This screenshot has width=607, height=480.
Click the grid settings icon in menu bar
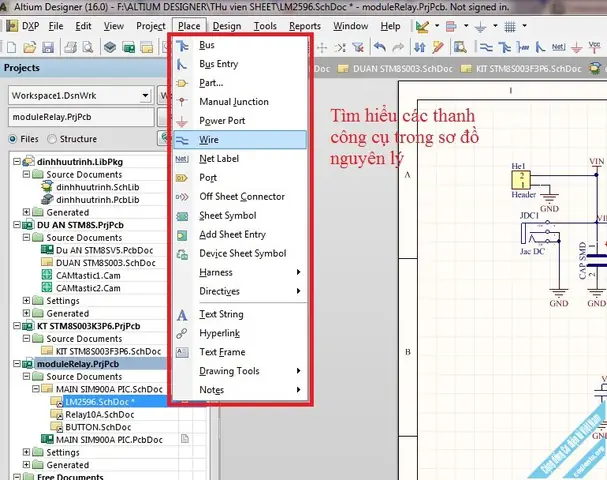[x=510, y=26]
